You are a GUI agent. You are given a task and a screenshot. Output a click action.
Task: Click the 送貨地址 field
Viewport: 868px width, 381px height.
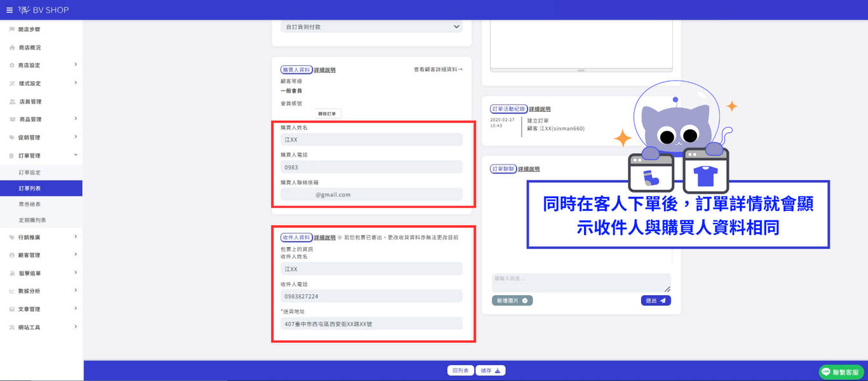click(x=371, y=324)
